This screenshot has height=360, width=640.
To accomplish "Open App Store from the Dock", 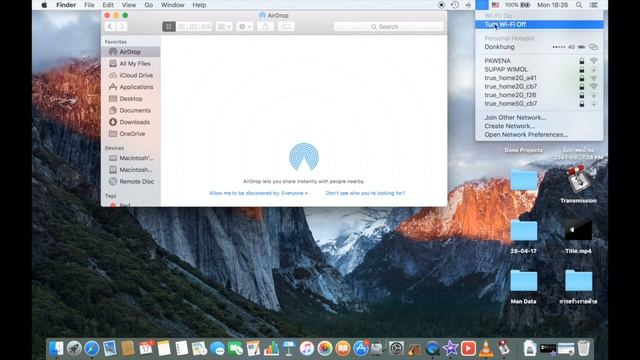I will point(361,348).
